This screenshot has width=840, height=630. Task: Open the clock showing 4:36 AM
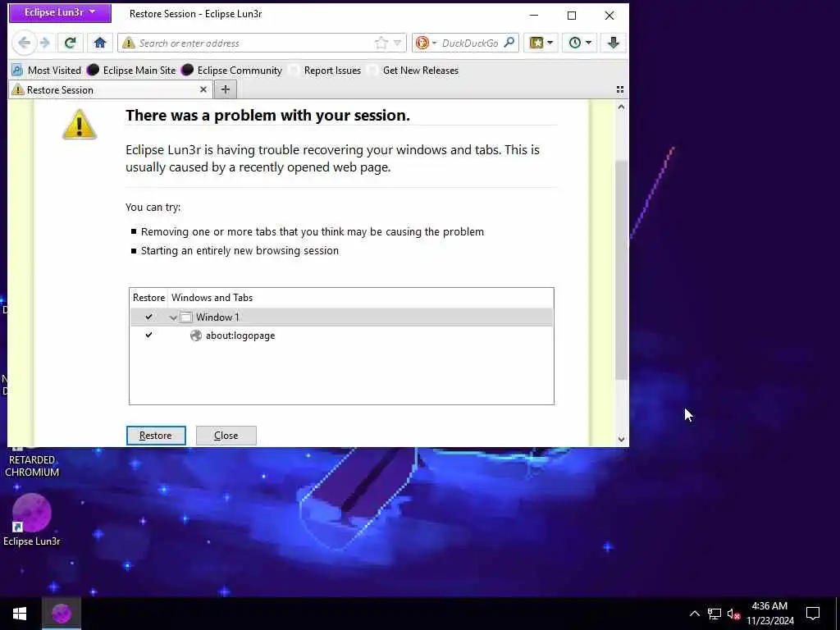coord(769,614)
